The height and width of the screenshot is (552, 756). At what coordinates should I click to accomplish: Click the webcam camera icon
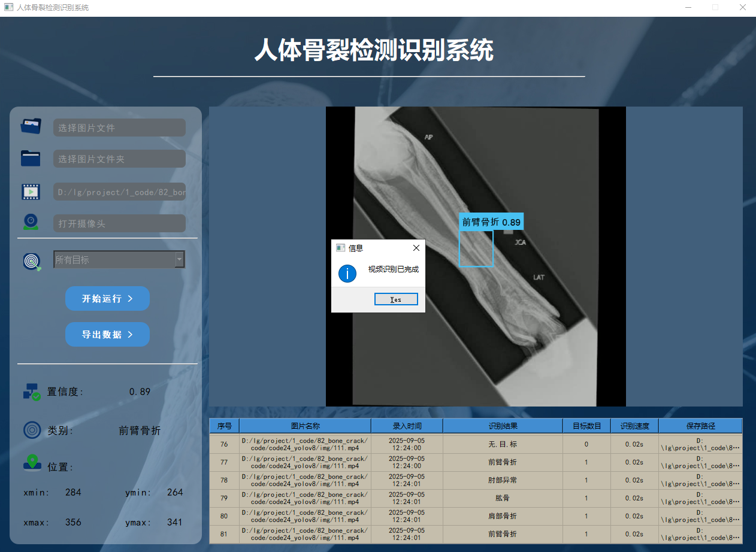click(x=31, y=222)
